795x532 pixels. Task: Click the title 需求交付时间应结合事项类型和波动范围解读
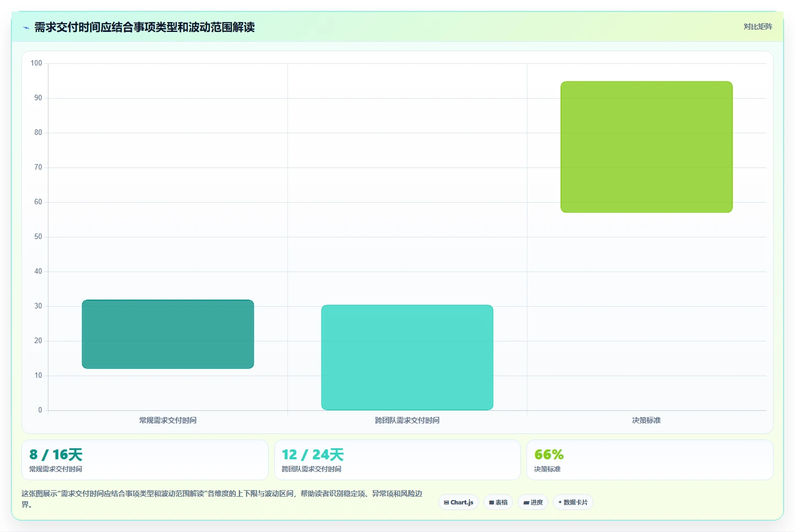(144, 27)
